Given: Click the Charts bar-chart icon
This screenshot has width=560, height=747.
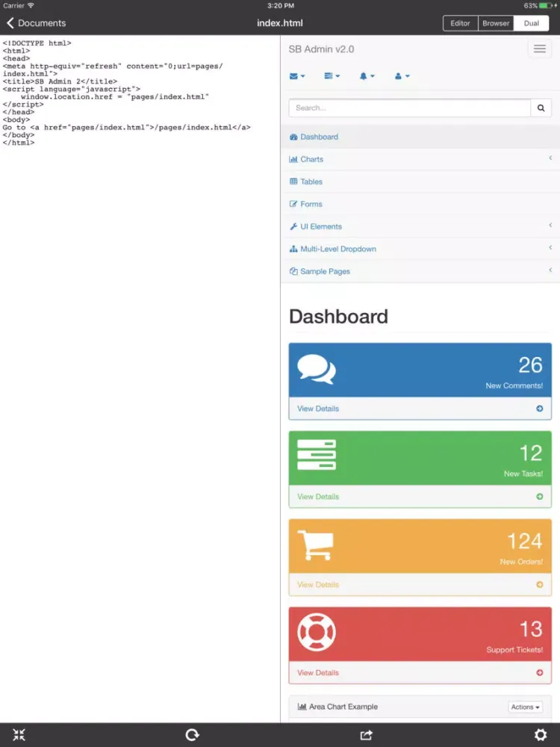Looking at the screenshot, I should pos(293,160).
